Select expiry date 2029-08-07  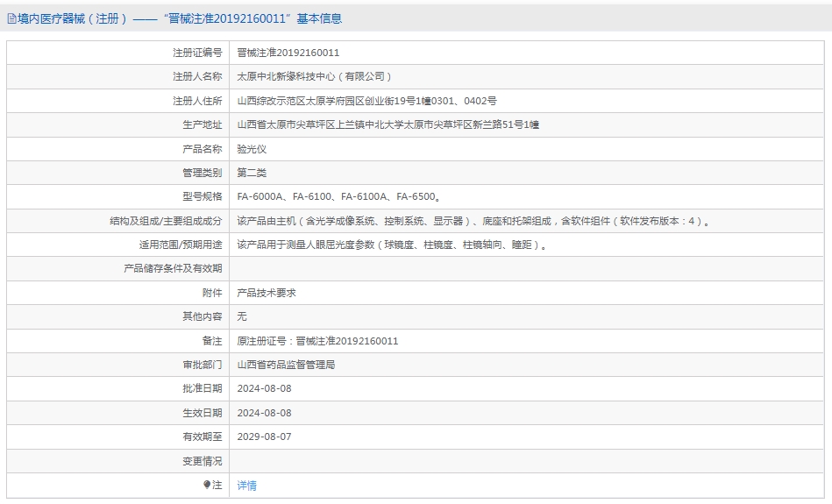[x=264, y=437]
